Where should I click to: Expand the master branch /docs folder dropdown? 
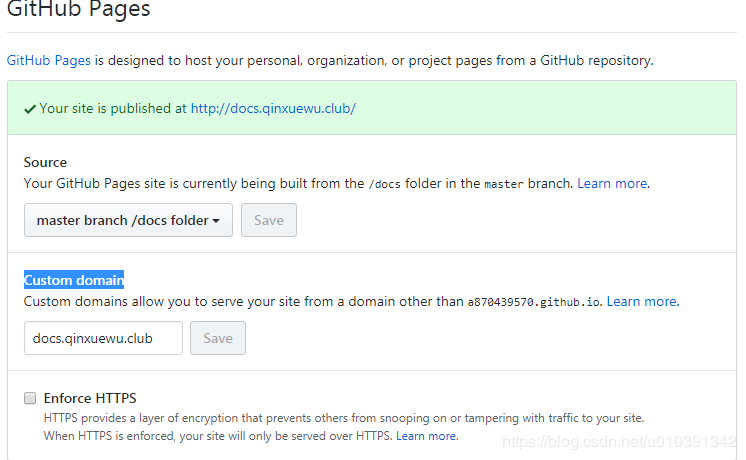click(128, 220)
